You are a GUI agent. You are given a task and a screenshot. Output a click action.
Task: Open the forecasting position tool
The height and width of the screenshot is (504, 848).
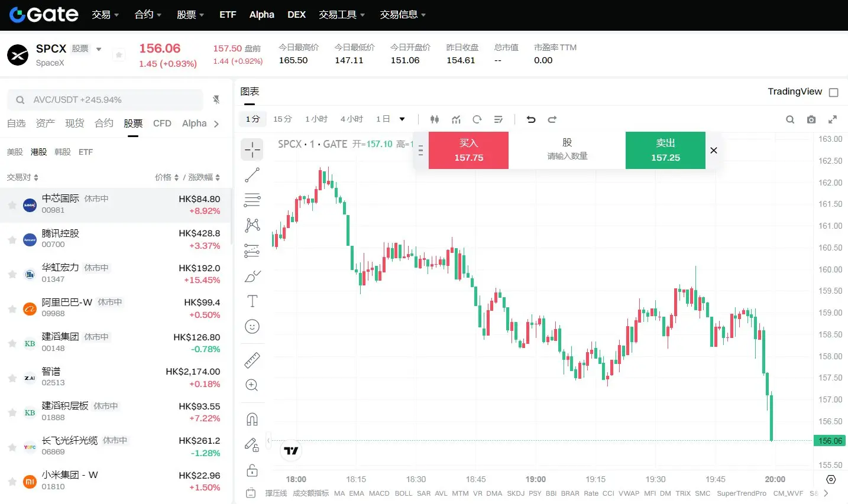pyautogui.click(x=253, y=251)
